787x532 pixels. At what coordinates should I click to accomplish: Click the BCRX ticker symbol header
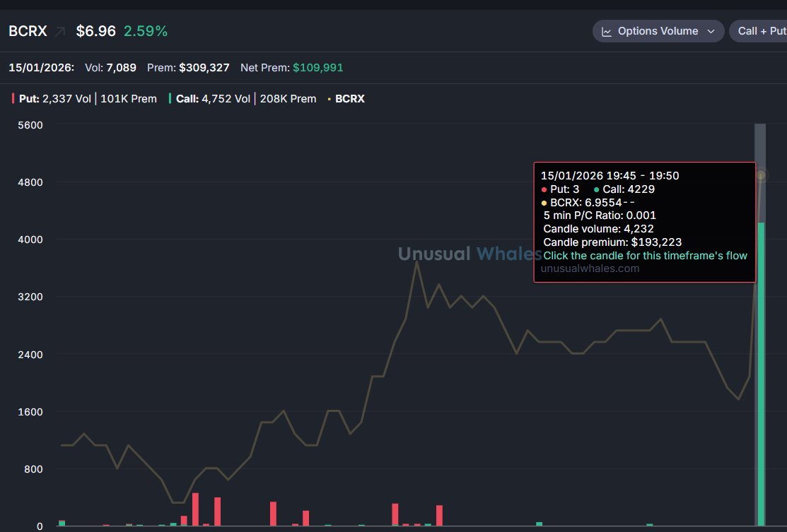click(x=28, y=31)
